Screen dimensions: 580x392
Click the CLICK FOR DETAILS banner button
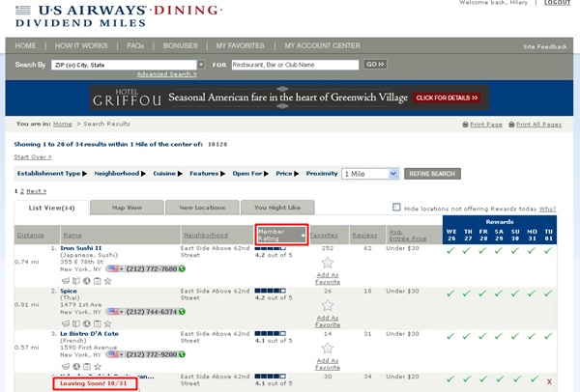coord(447,98)
